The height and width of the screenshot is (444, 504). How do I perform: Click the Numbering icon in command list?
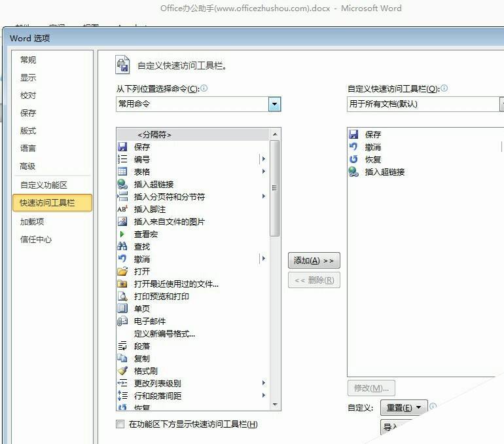pyautogui.click(x=122, y=159)
